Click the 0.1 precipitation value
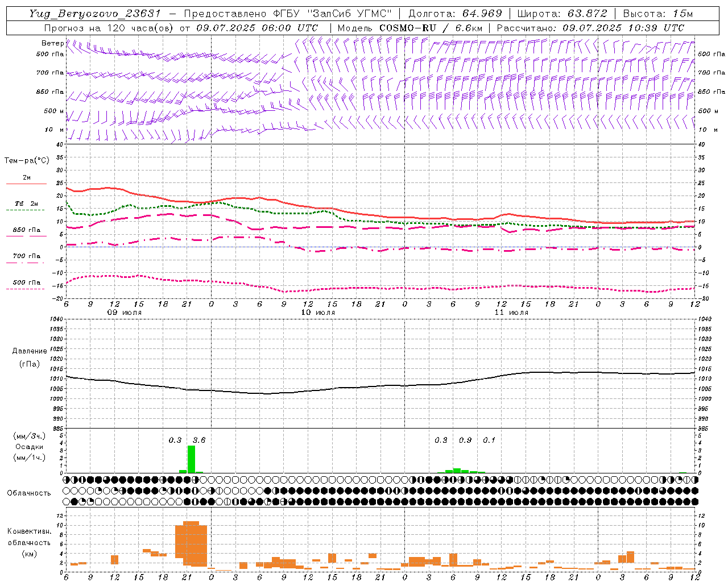The width and height of the screenshot is (728, 582). (489, 440)
